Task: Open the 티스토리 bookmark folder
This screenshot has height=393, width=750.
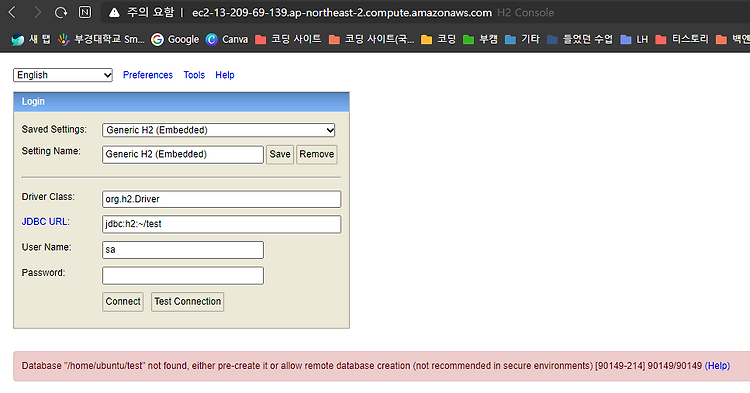Action: [682, 39]
